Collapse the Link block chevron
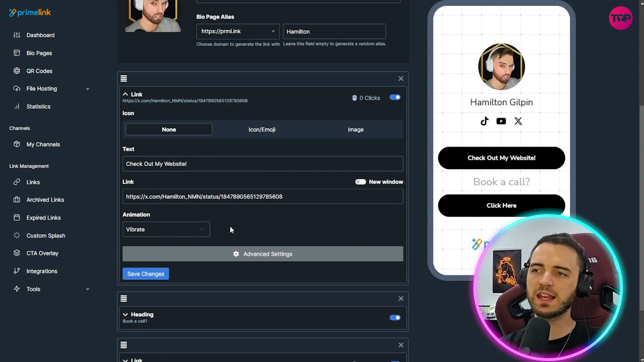Image resolution: width=644 pixels, height=362 pixels. point(125,94)
